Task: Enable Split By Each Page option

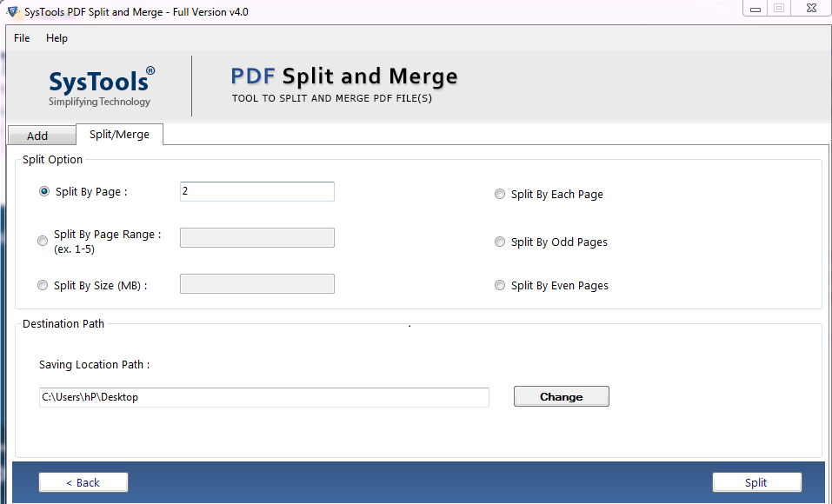Action: click(x=500, y=194)
